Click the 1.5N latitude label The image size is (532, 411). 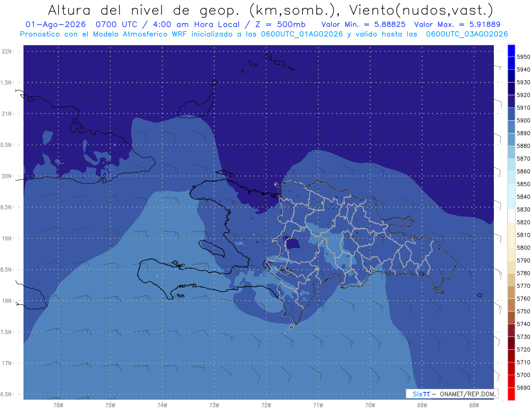pyautogui.click(x=6, y=82)
